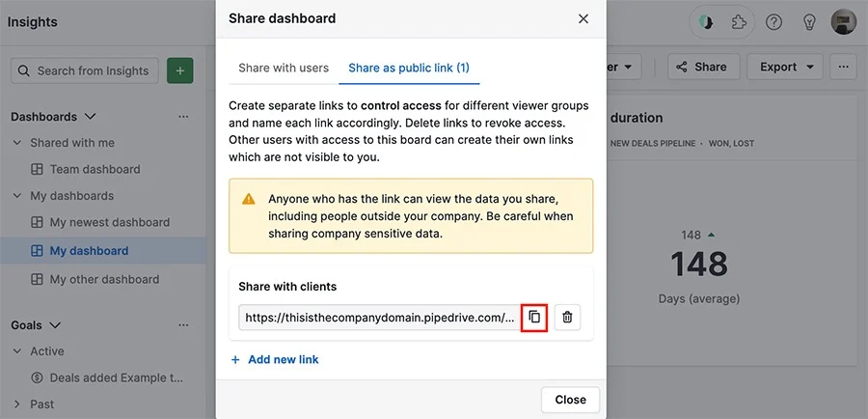Expand the Past goals group
The width and height of the screenshot is (868, 419).
(17, 404)
